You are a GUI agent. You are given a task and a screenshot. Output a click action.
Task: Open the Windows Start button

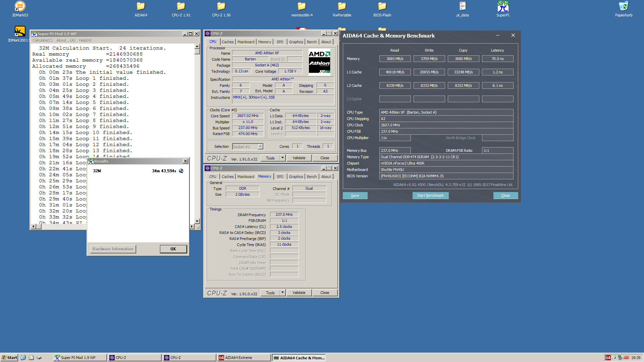(9, 358)
